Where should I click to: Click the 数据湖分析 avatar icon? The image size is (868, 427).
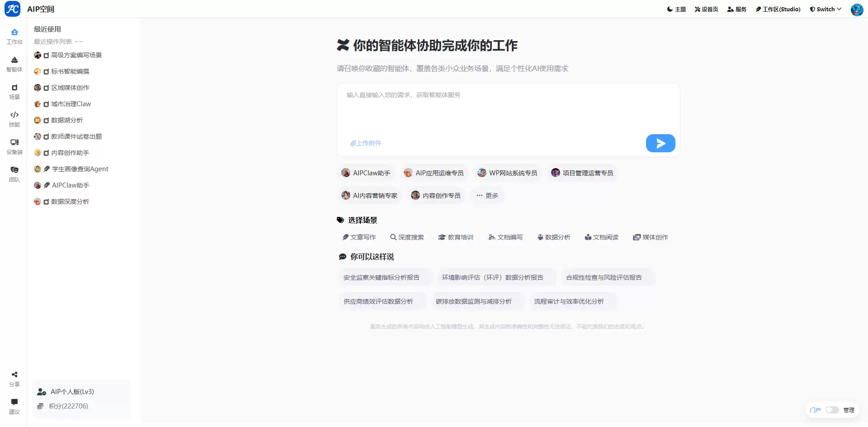pos(38,120)
